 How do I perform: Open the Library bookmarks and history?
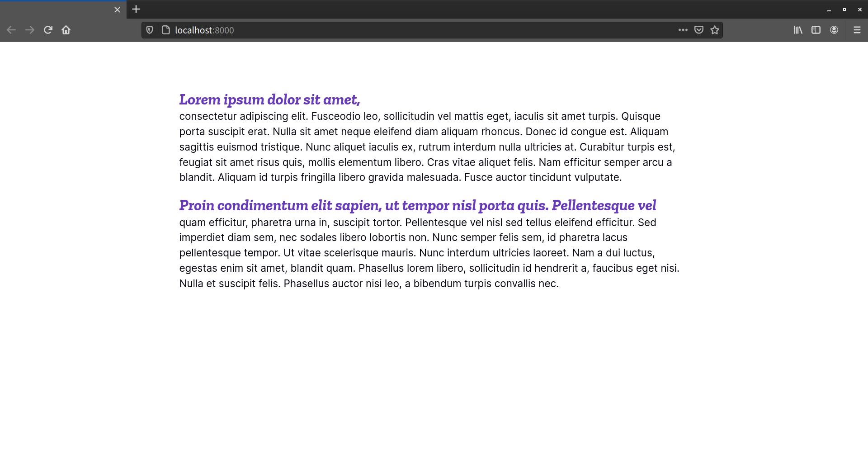798,30
